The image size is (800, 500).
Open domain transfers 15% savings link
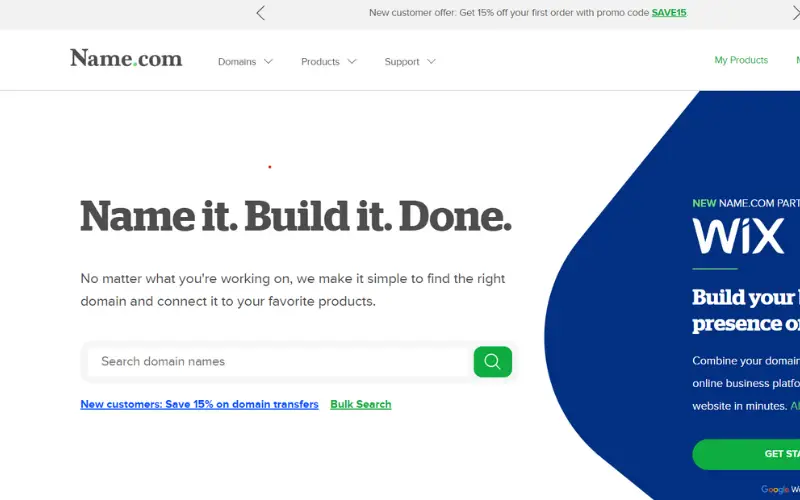[199, 405]
